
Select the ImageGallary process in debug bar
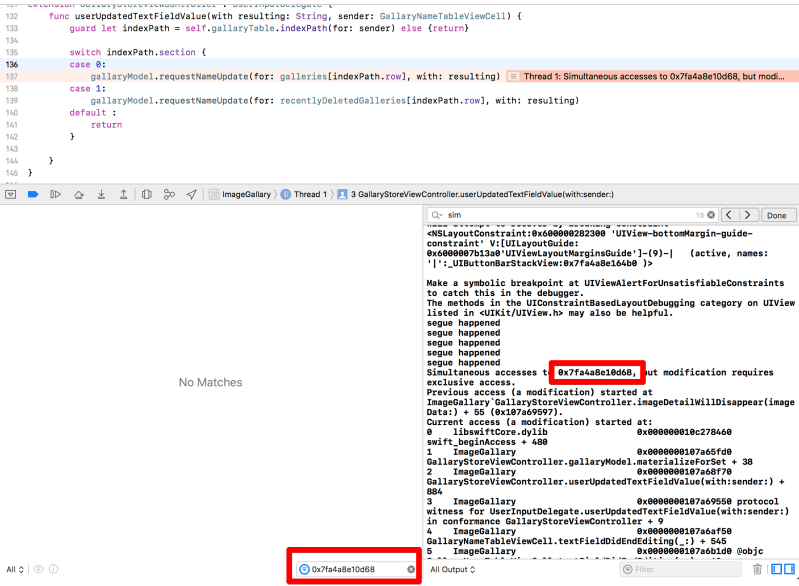(x=240, y=194)
